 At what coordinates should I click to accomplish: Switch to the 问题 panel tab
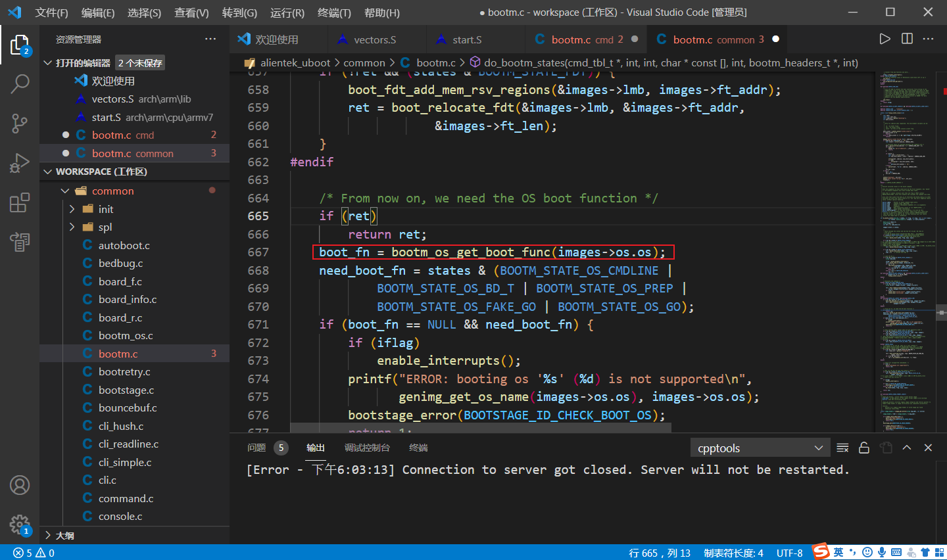256,448
